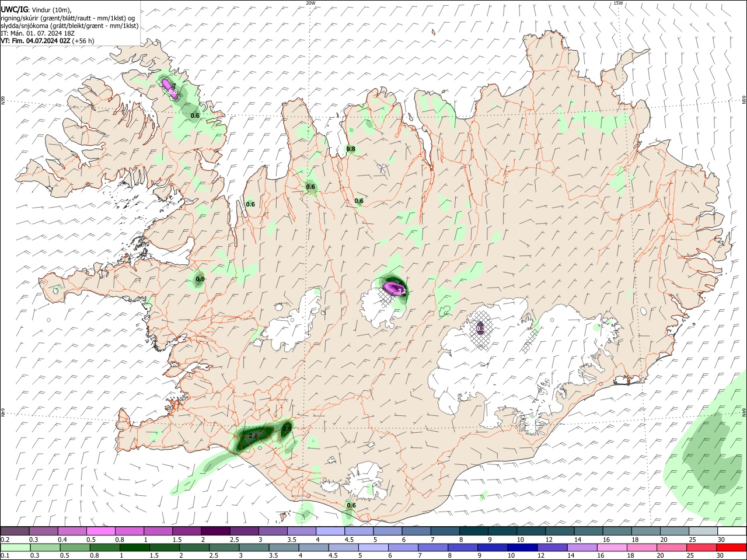Screen dimensions: 747x560
Task: Pick upper legend swatch between 0.8 and 1
Action: pos(129,531)
